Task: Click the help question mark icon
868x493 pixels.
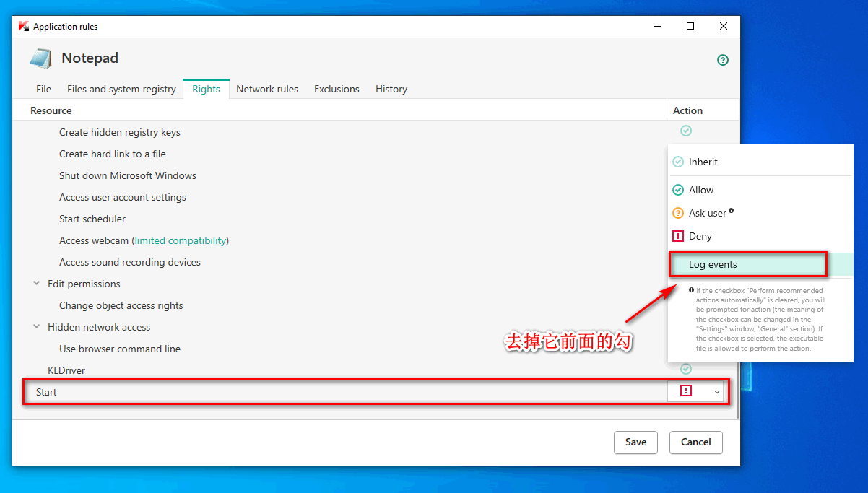Action: [723, 60]
